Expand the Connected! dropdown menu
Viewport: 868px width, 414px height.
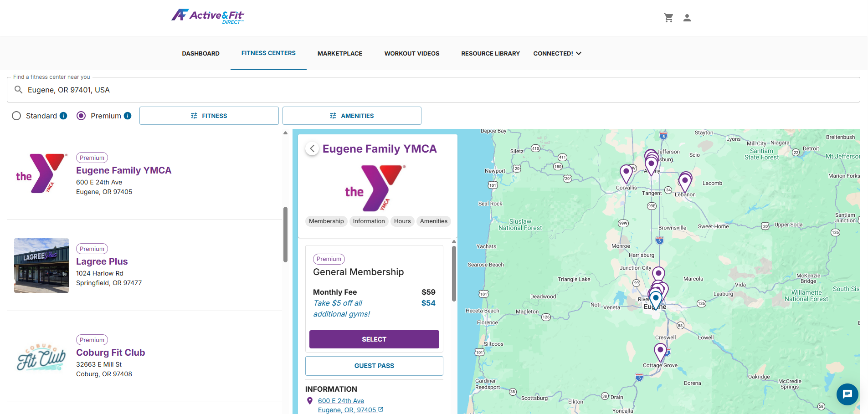(x=557, y=53)
